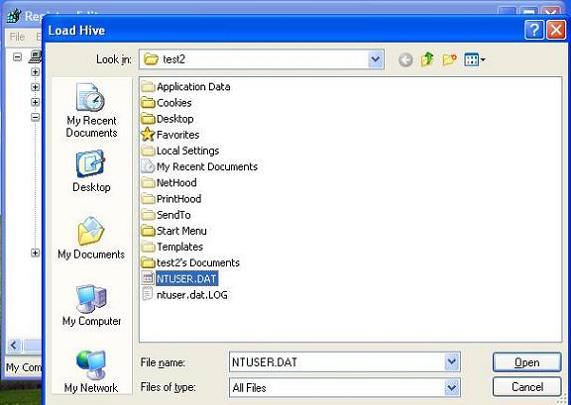Select the SendTo folder icon
This screenshot has height=405, width=571.
pos(148,215)
